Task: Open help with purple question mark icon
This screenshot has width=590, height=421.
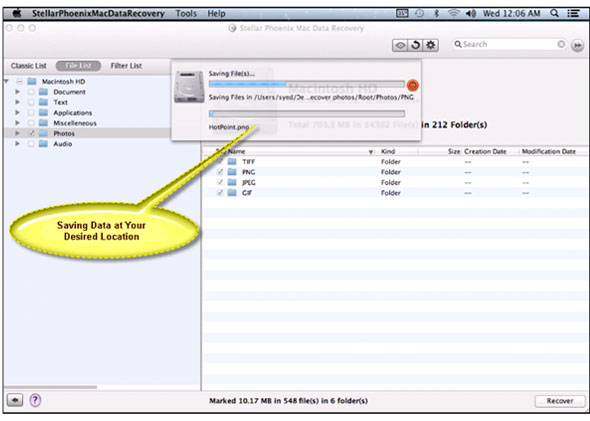Action: (x=35, y=400)
